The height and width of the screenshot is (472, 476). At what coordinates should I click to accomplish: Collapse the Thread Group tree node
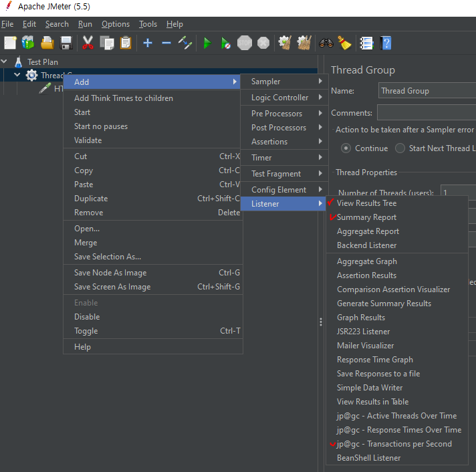[17, 75]
